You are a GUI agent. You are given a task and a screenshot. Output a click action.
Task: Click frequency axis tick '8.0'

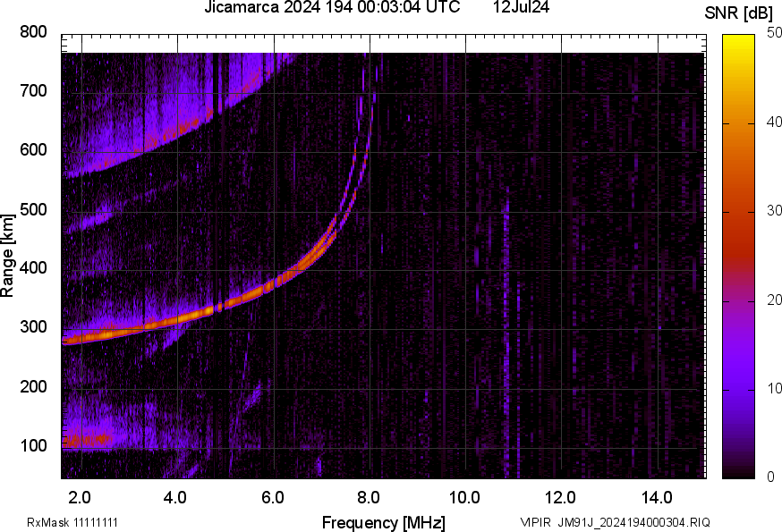(368, 498)
